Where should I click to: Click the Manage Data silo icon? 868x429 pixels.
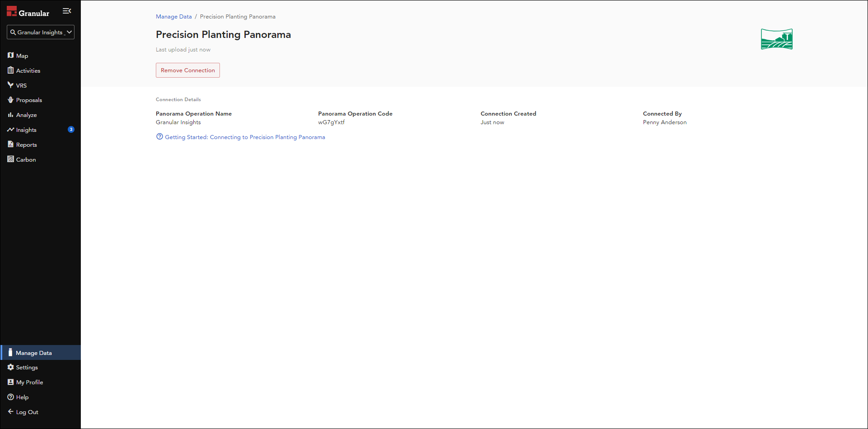10,352
